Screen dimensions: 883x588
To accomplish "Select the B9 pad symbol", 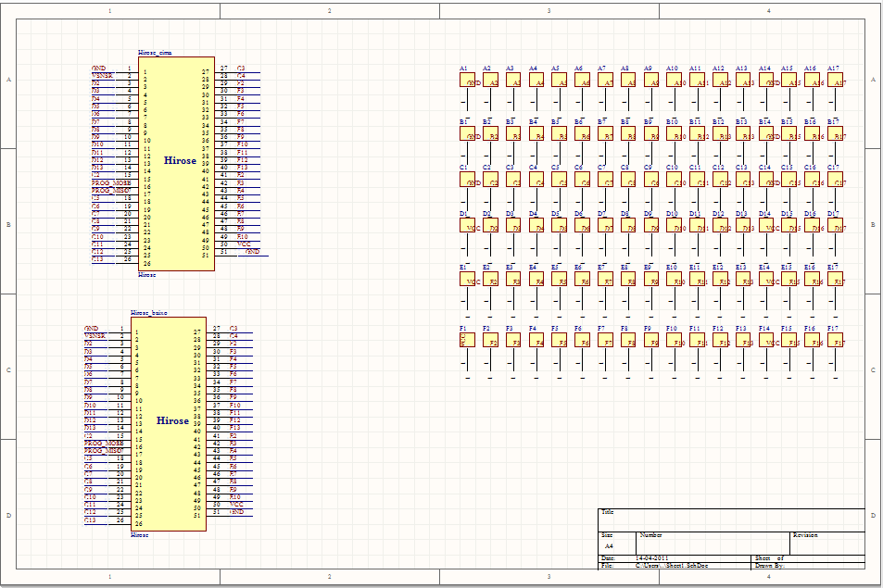I will pyautogui.click(x=651, y=133).
